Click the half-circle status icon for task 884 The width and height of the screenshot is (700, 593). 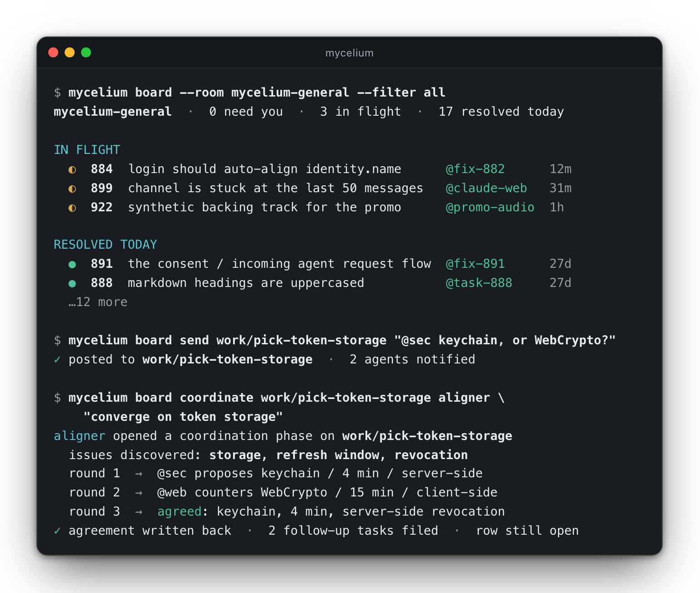tap(72, 169)
